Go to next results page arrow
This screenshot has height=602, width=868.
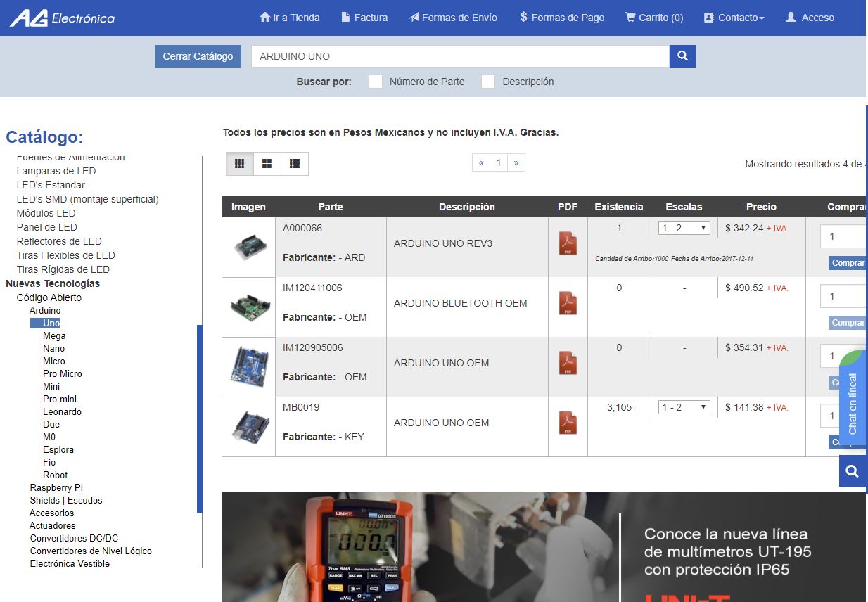coord(516,162)
